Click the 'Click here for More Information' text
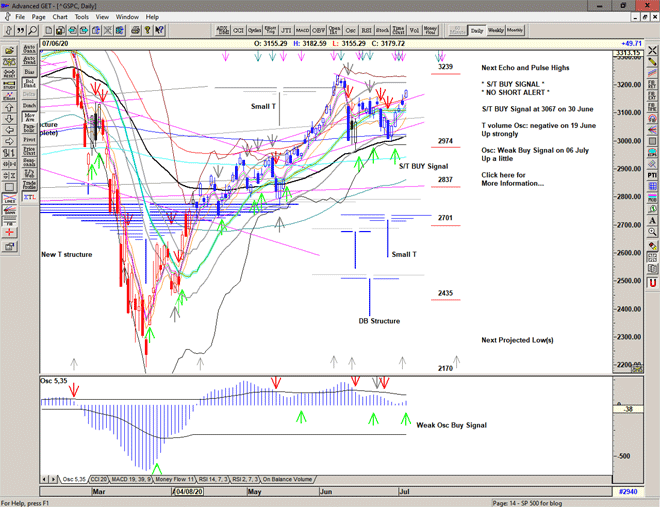This screenshot has width=660, height=507. point(511,179)
